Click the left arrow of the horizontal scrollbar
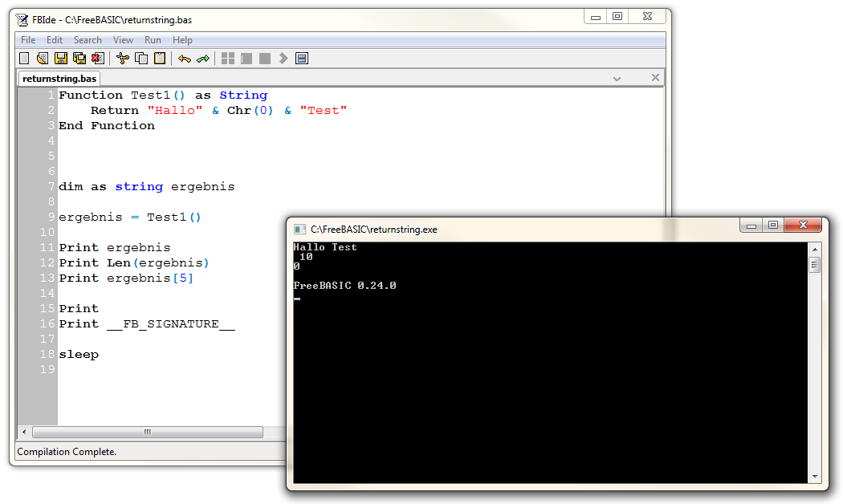The image size is (843, 504). (24, 432)
